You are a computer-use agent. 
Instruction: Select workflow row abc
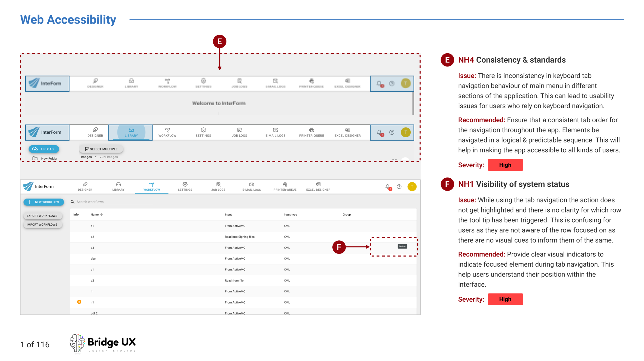click(x=243, y=259)
